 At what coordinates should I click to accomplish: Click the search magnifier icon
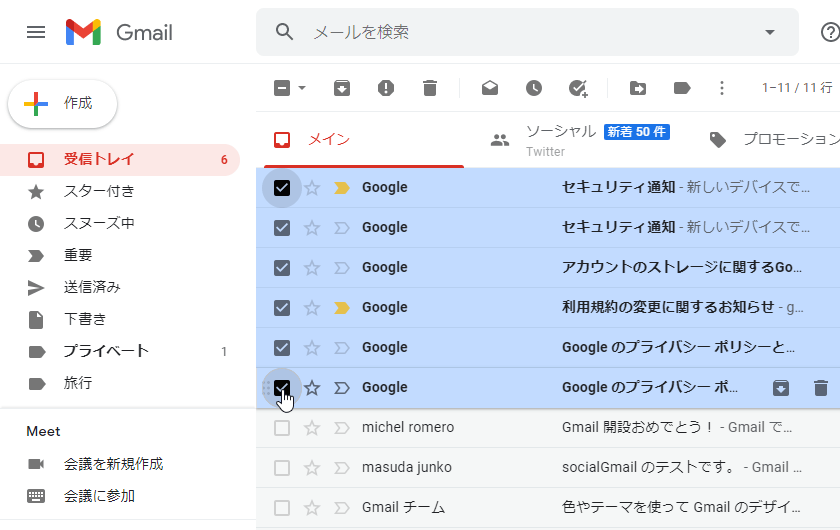tap(284, 32)
